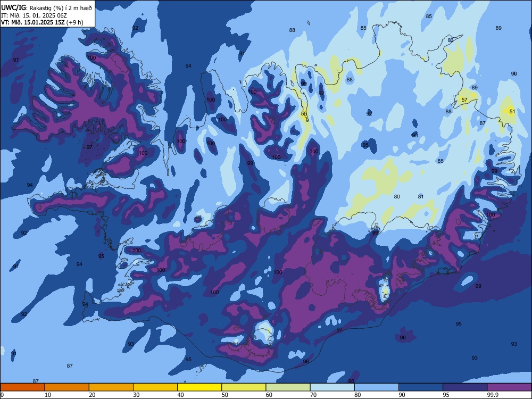This screenshot has width=532, height=399.
Task: Click the 95–99.9 dark navy legend swatch
Action: tap(465, 387)
